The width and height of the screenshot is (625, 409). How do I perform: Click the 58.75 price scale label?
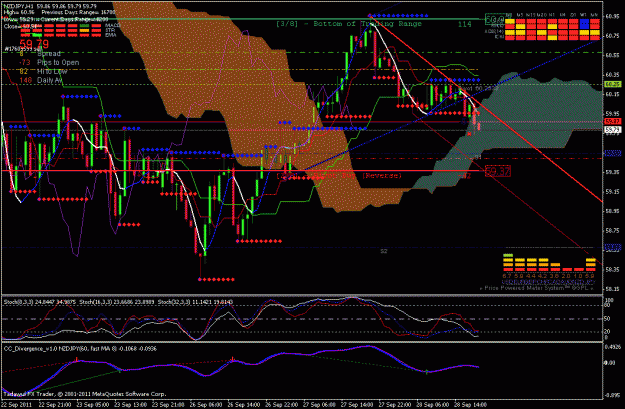(x=612, y=231)
